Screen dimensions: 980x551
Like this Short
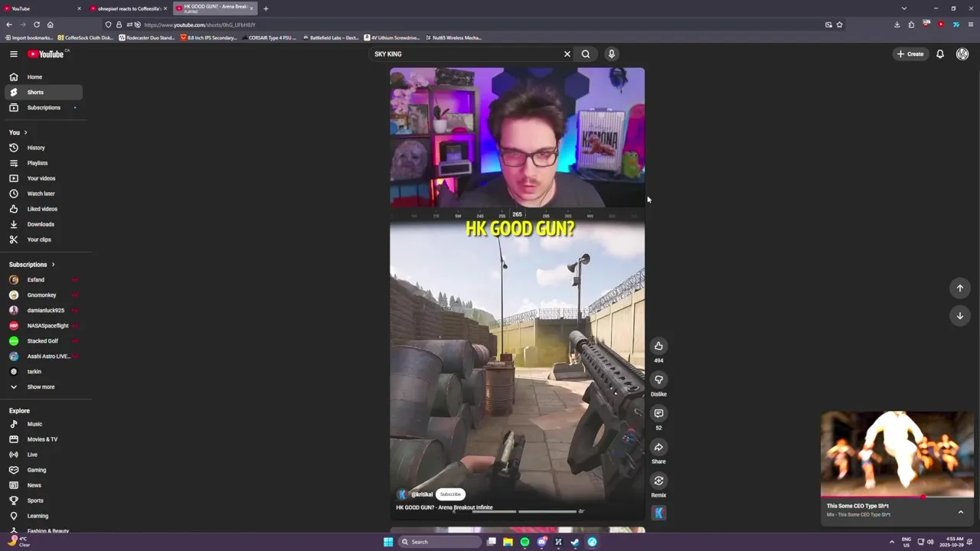[658, 346]
